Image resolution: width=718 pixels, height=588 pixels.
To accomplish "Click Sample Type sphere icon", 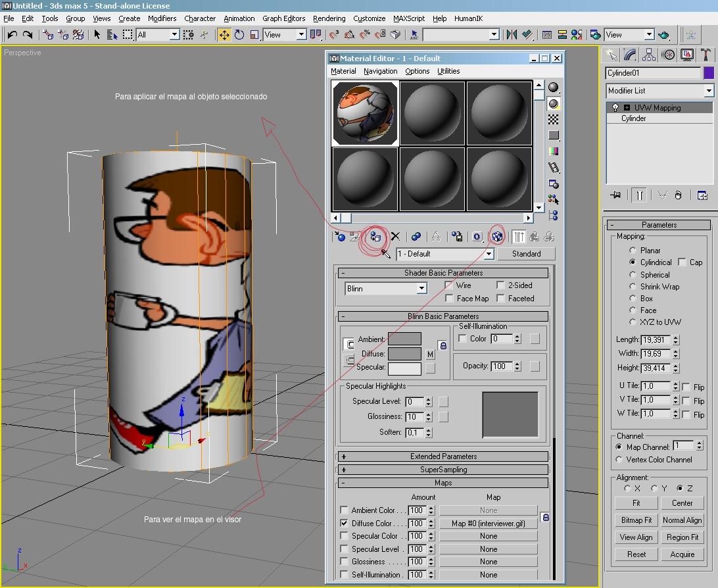I will [x=554, y=87].
